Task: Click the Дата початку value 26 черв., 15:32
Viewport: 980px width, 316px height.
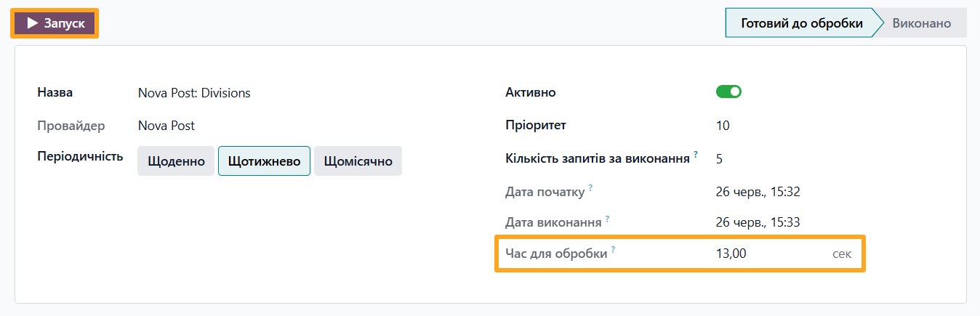Action: point(758,193)
